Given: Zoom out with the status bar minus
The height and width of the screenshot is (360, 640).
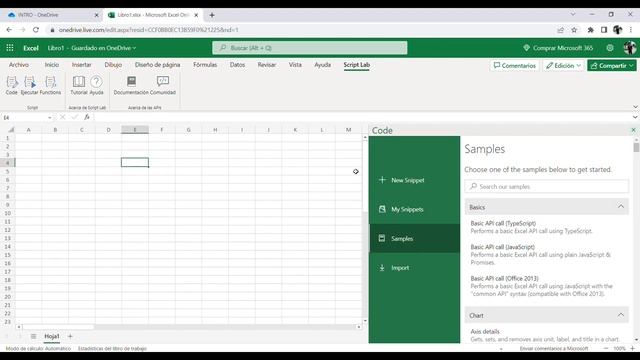Looking at the screenshot, I should click(606, 348).
